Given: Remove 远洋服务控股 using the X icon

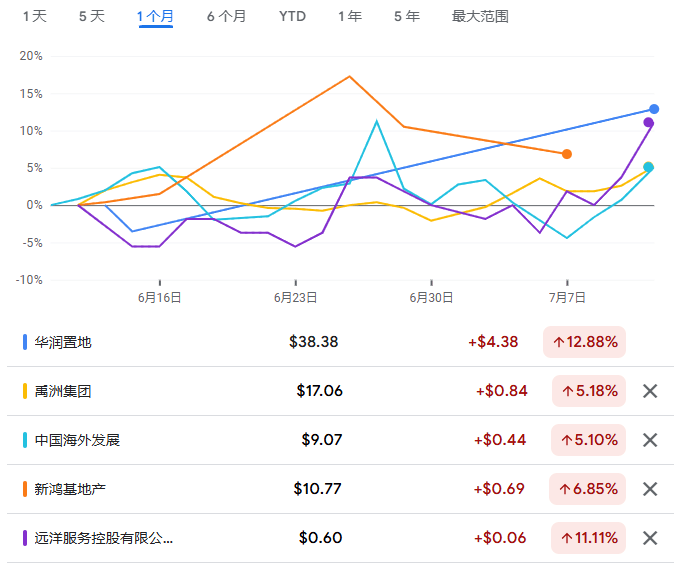Looking at the screenshot, I should (x=650, y=538).
